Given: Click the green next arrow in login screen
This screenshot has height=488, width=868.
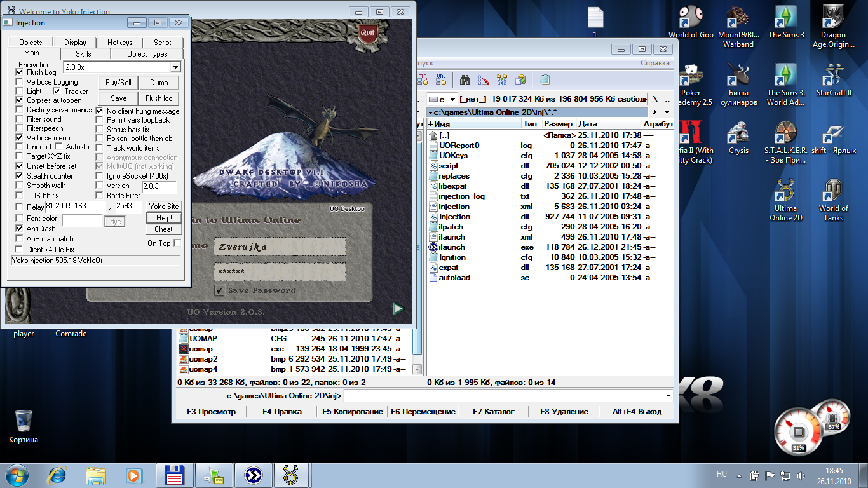Looking at the screenshot, I should tap(398, 309).
